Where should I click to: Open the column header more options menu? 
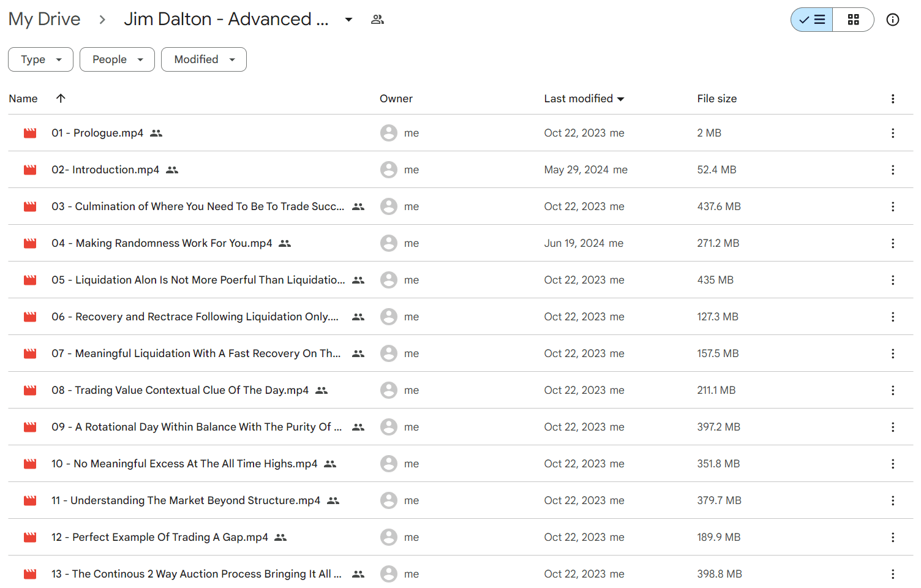[x=893, y=99]
